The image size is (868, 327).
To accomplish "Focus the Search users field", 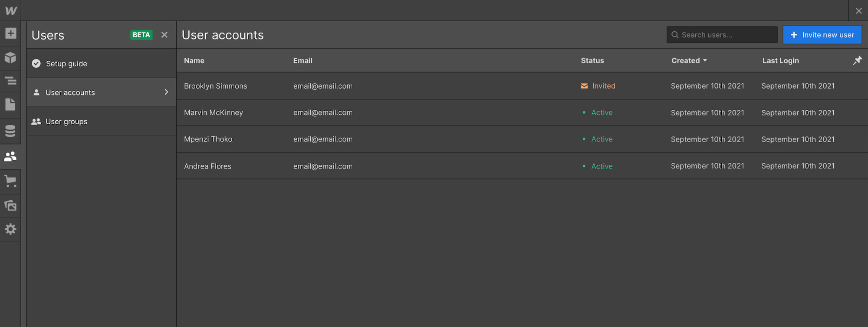I will [x=722, y=35].
